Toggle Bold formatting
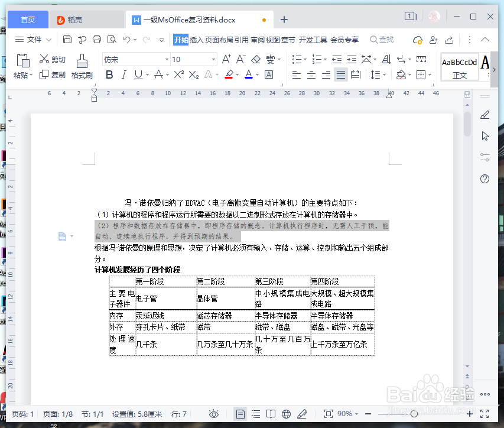Screen dimensions: 504x428 pos(109,75)
